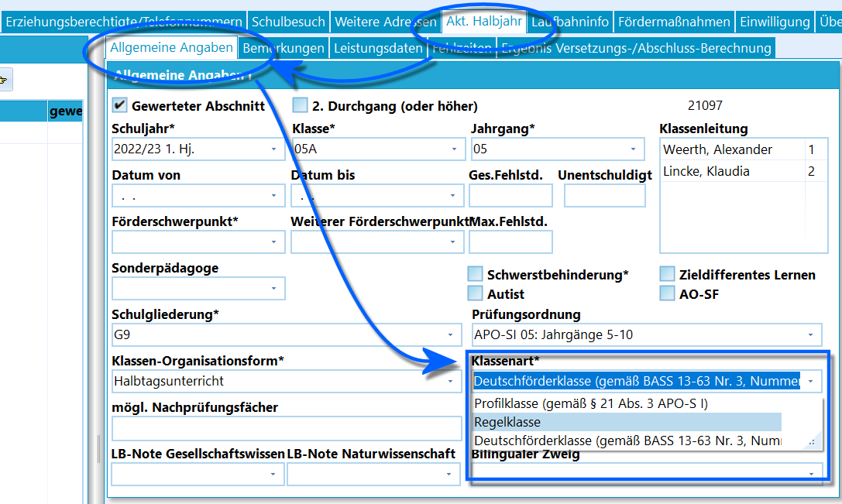Image resolution: width=842 pixels, height=504 pixels.
Task: Open the Datum von date picker
Action: tap(274, 196)
